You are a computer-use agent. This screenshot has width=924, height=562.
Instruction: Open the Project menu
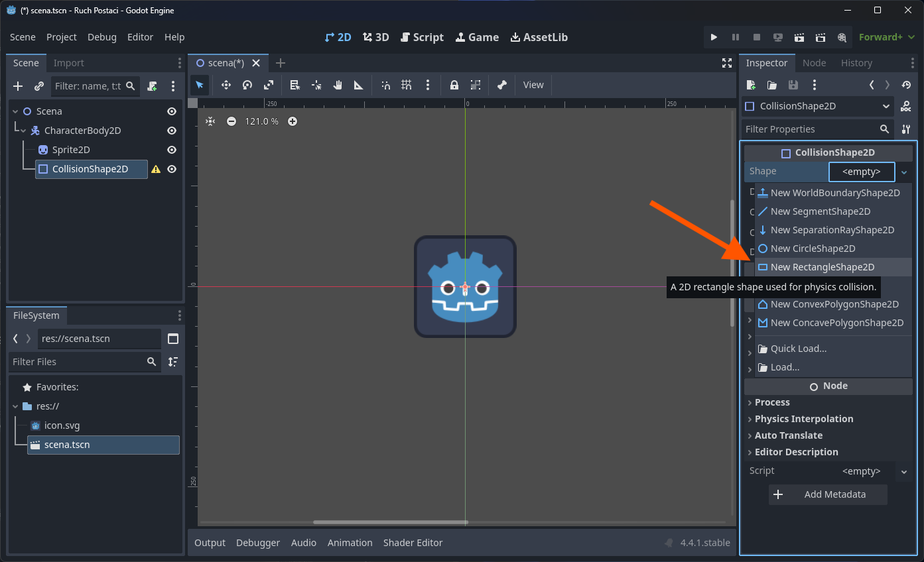[x=62, y=37]
